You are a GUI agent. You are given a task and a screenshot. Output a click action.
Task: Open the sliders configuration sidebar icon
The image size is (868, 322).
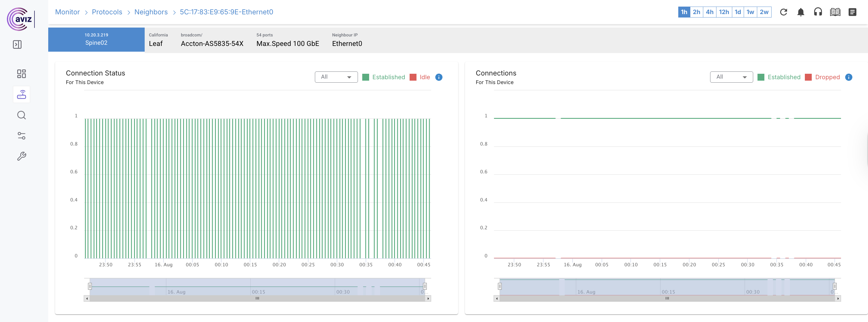[x=21, y=136]
